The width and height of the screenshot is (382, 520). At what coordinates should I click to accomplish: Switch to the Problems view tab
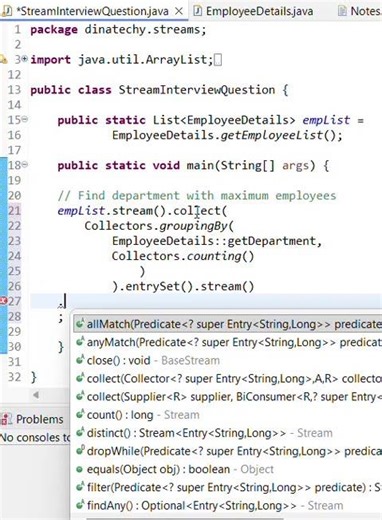(x=39, y=419)
